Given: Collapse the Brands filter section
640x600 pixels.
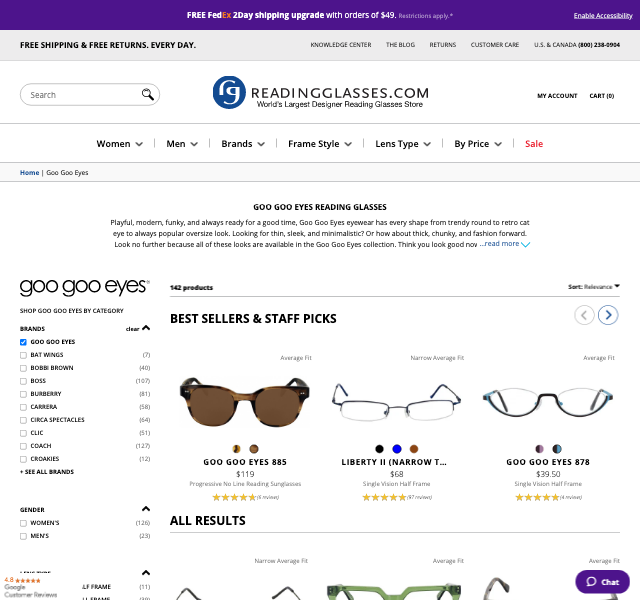Looking at the screenshot, I should (146, 328).
